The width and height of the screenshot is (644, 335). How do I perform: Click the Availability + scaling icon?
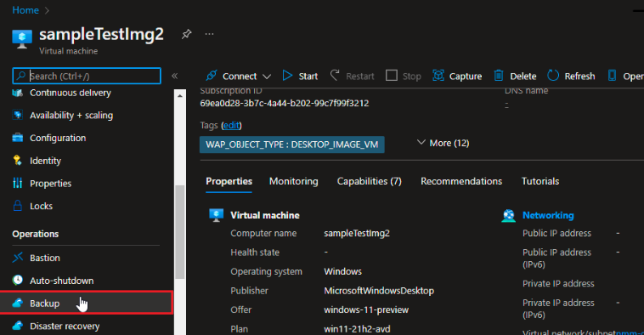pos(17,115)
